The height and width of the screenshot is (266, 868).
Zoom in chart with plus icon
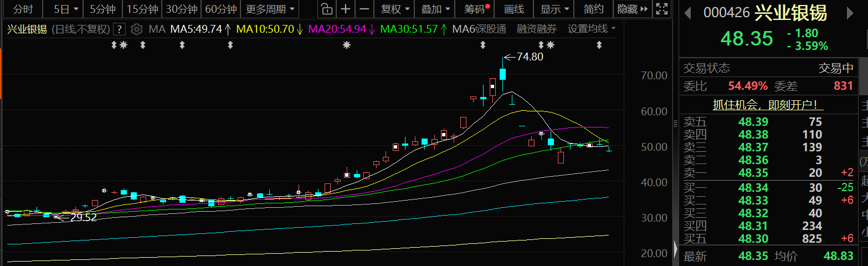click(x=346, y=9)
